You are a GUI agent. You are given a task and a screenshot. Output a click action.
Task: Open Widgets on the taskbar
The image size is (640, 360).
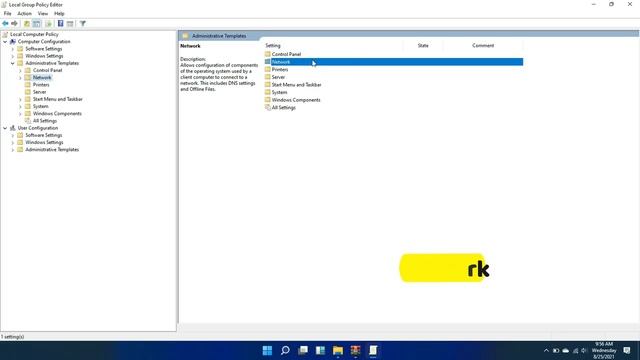click(x=320, y=350)
